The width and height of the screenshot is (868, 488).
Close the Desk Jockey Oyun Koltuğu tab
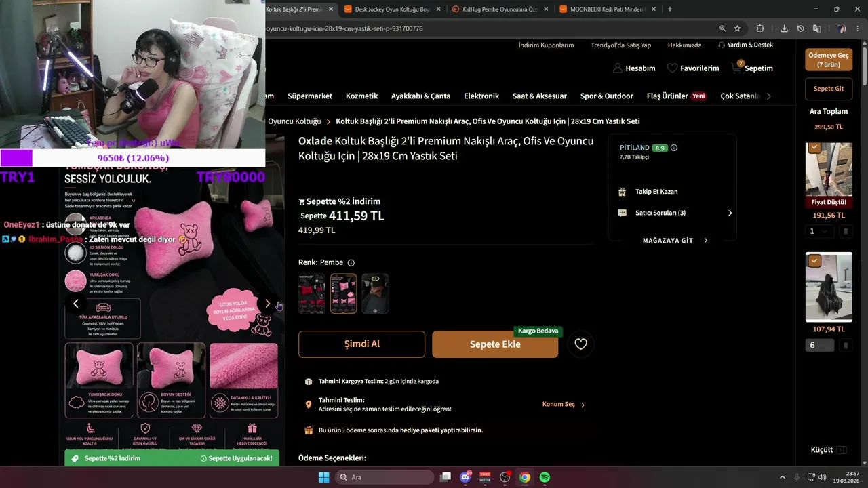439,9
